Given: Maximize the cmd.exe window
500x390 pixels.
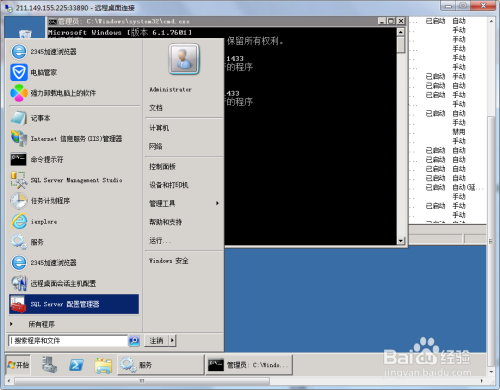Looking at the screenshot, I should point(392,21).
